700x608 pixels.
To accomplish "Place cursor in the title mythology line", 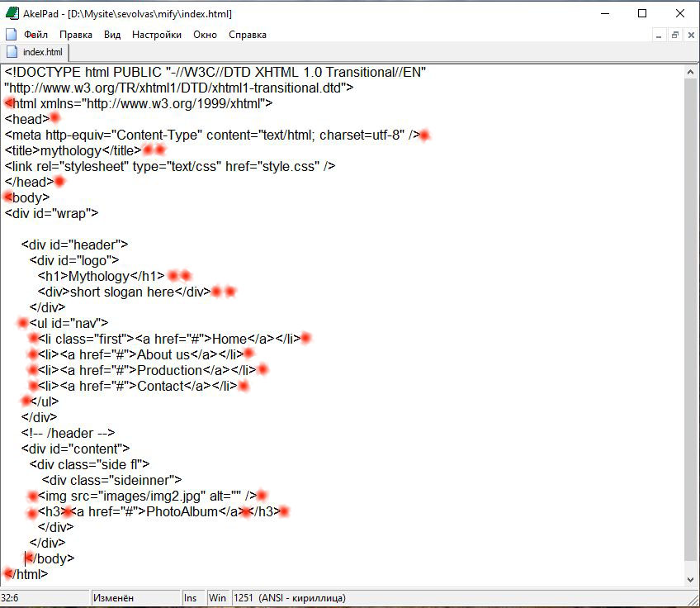I will pos(83,150).
